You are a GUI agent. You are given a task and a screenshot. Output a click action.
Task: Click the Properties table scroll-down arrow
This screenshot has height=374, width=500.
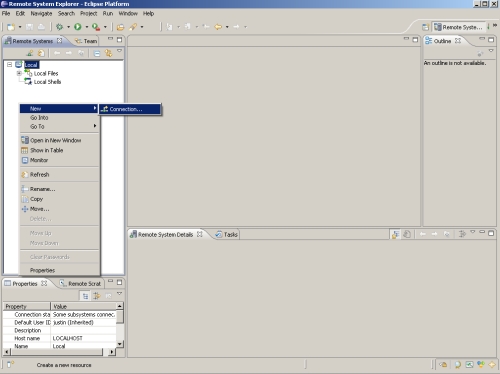tap(120, 343)
